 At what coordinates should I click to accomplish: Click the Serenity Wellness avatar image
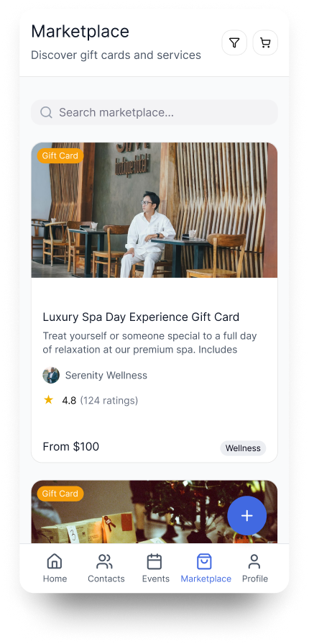(x=51, y=375)
